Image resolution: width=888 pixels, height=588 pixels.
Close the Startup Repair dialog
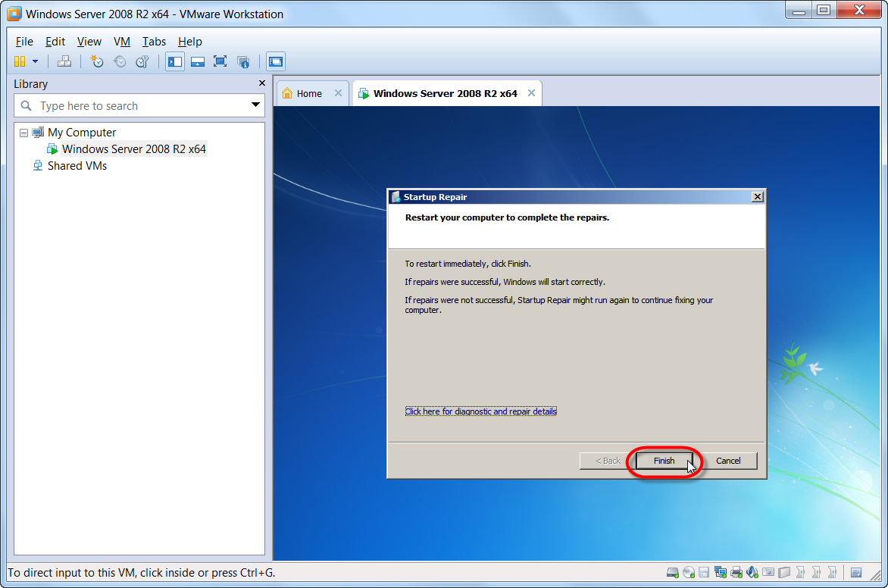pyautogui.click(x=757, y=197)
